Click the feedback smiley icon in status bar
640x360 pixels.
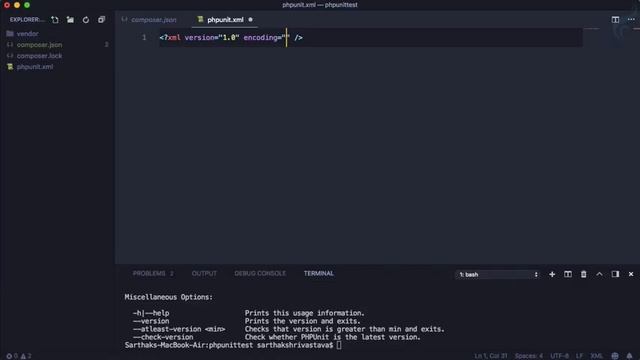tap(615, 356)
